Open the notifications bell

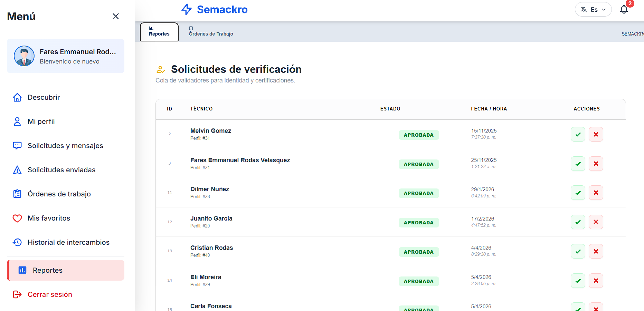pyautogui.click(x=624, y=9)
